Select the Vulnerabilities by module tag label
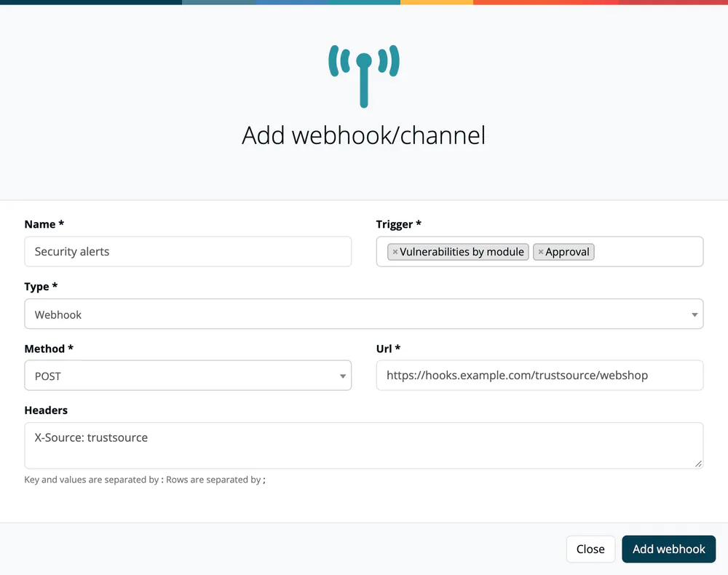Screen dimensions: 728x575 (462, 252)
